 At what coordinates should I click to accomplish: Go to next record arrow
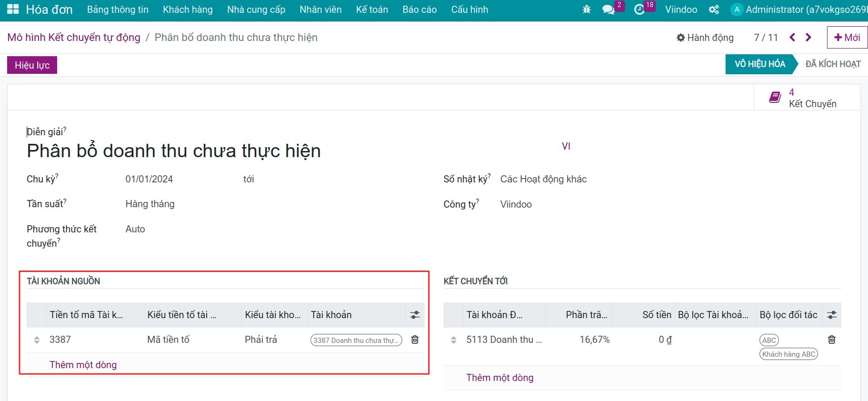(x=808, y=37)
